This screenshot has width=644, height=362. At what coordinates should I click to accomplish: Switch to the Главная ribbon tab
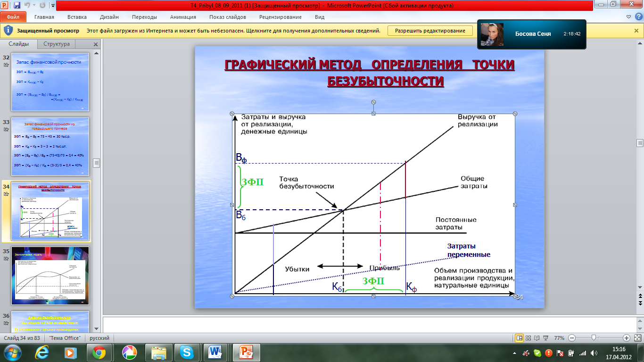pyautogui.click(x=44, y=17)
